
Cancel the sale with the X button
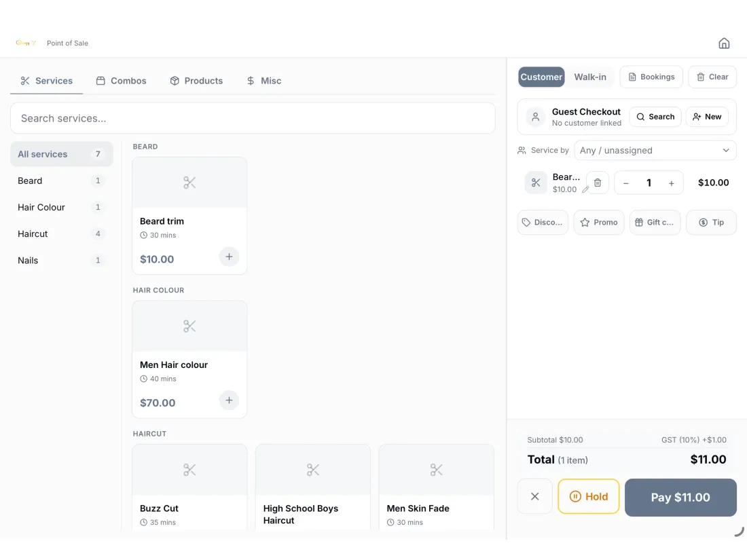click(x=535, y=497)
